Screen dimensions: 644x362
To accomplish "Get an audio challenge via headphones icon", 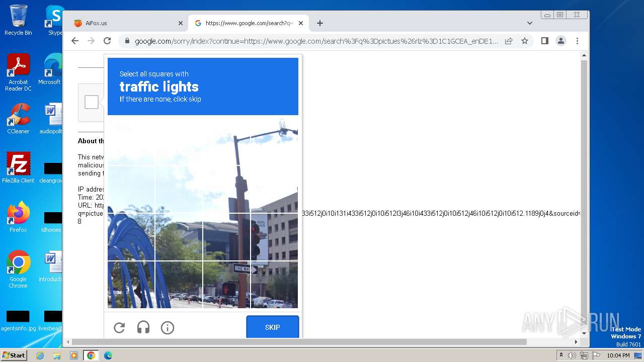I will click(143, 328).
